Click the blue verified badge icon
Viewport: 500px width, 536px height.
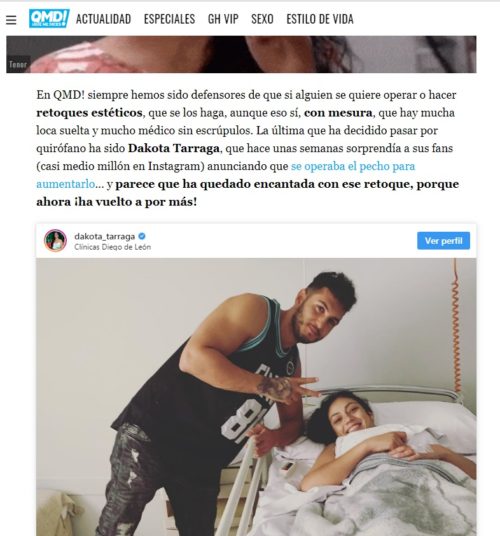[x=142, y=236]
